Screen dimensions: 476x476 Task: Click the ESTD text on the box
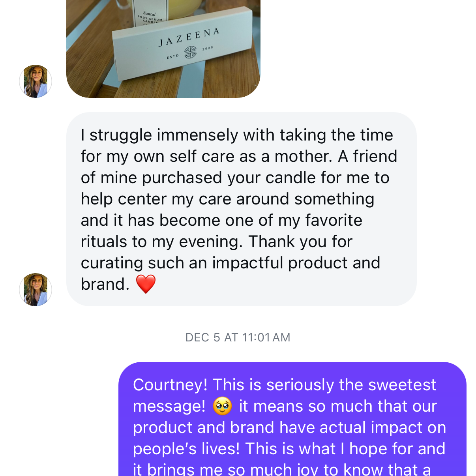point(172,57)
